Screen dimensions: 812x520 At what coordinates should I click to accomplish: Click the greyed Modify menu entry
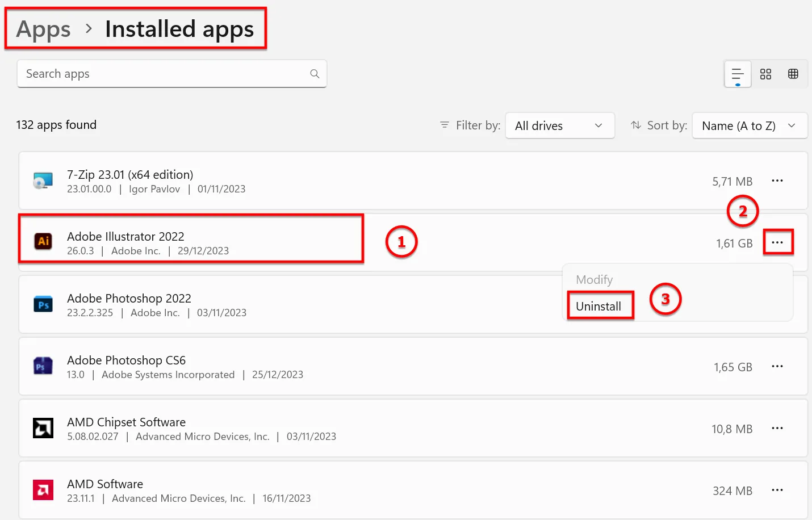point(594,280)
